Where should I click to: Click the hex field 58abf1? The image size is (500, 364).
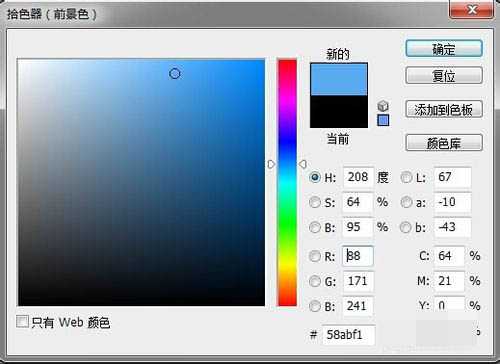(348, 335)
